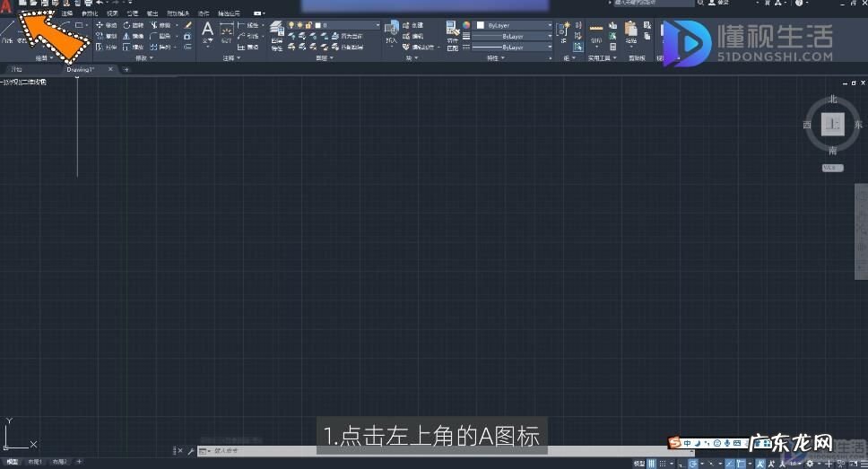Click the sign-in user button

(x=719, y=3)
